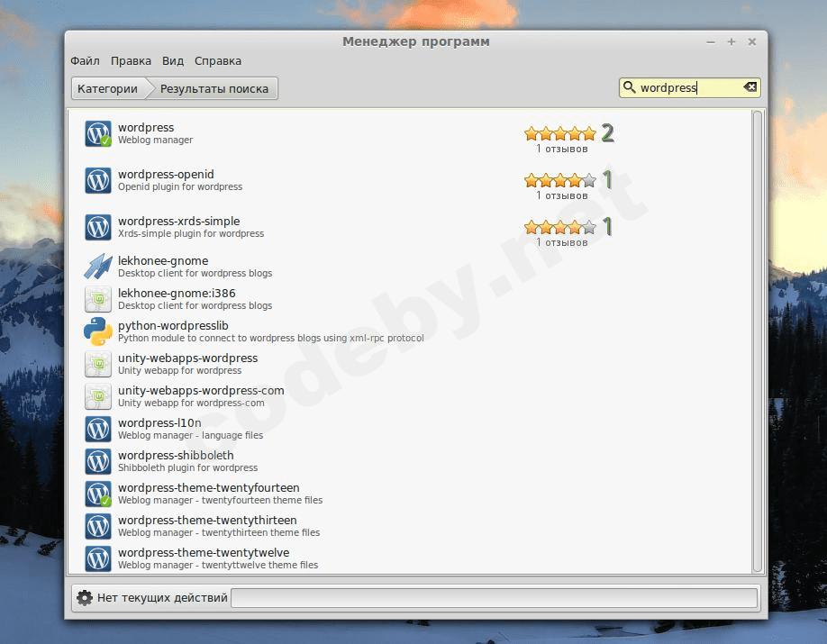
Task: Click the results list vertical scrollbar
Action: [758, 341]
